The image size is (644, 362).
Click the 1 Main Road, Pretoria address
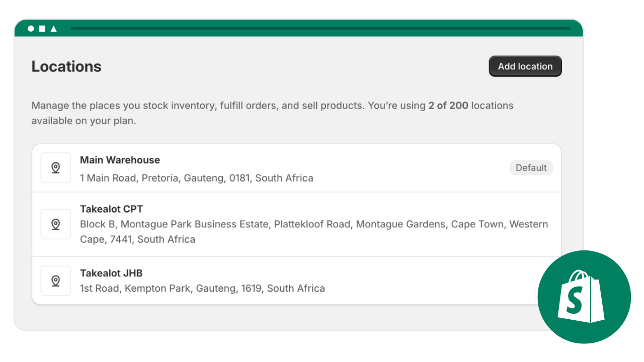[196, 178]
